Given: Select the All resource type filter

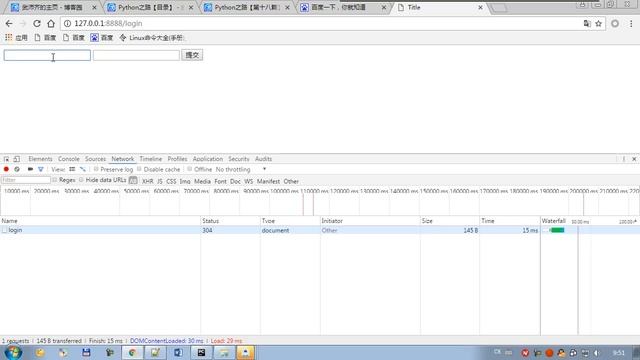Looking at the screenshot, I should (x=133, y=180).
